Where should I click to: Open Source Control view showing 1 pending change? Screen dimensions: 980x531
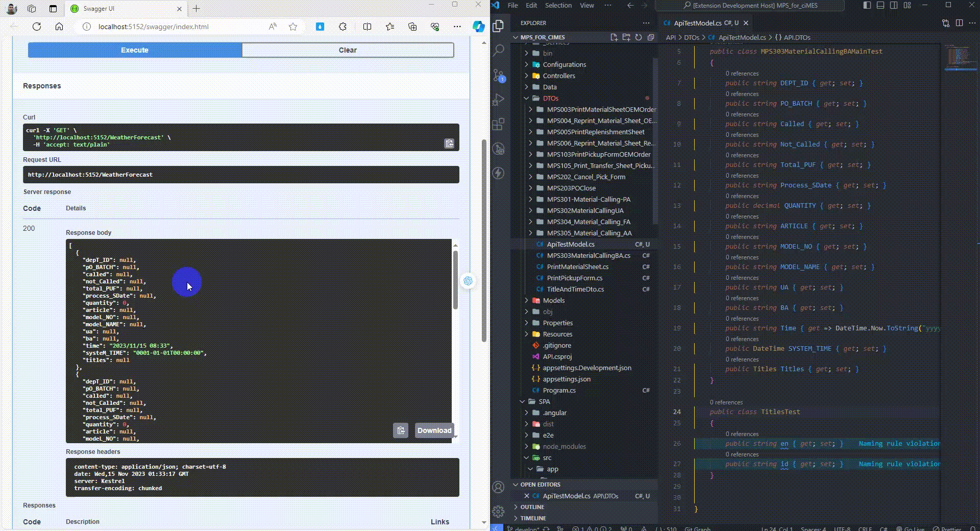498,76
